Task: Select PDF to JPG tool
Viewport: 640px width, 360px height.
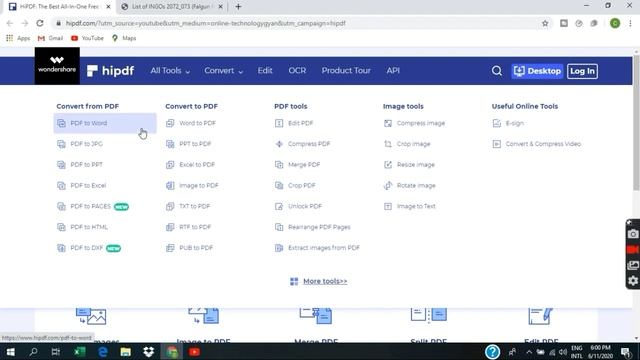Action: coord(86,144)
